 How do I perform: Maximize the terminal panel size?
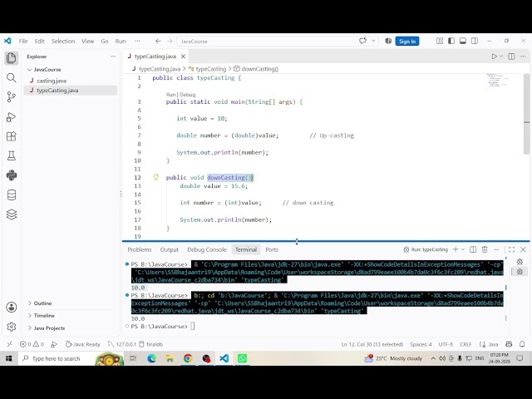tap(512, 249)
